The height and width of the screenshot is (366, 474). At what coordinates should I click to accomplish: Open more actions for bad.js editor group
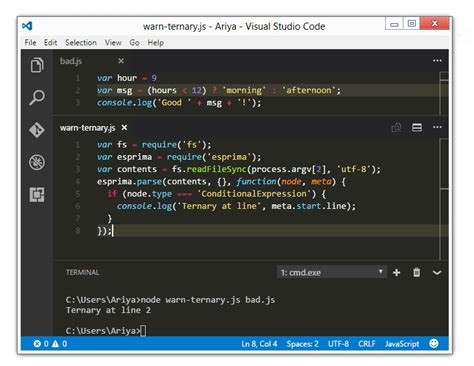[x=437, y=61]
